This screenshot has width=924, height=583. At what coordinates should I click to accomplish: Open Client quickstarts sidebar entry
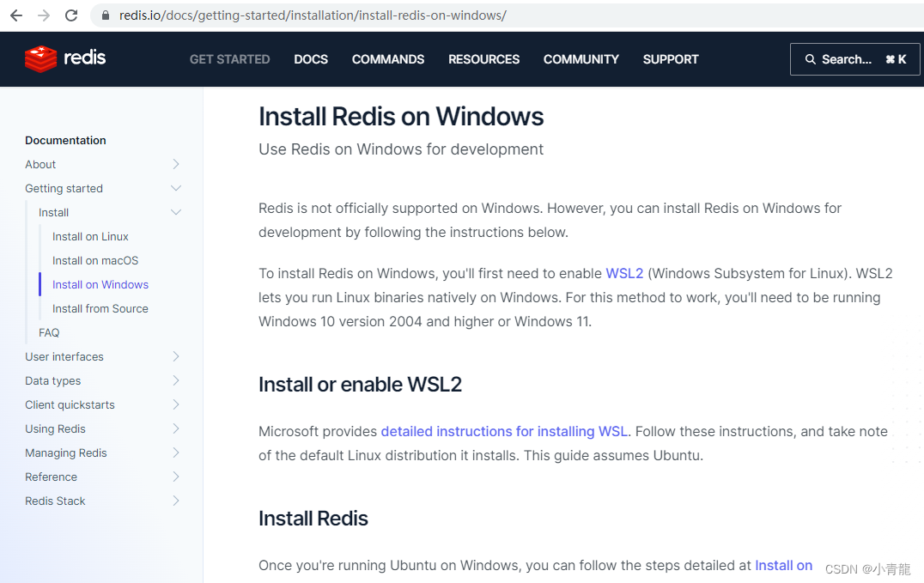70,405
